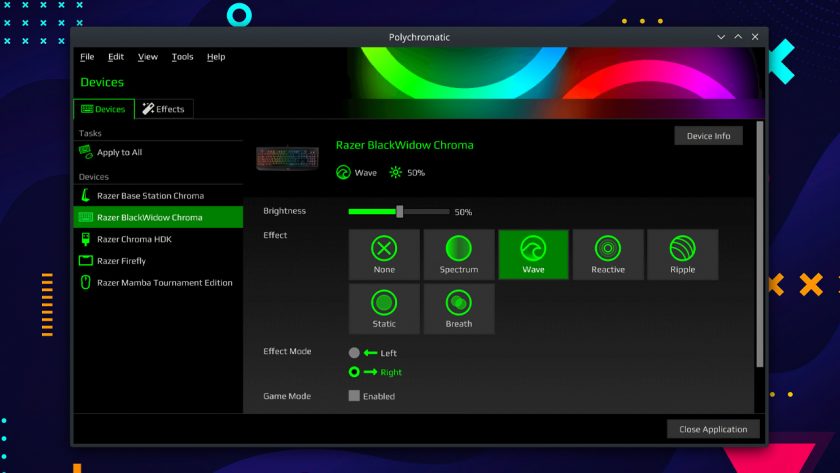840x473 pixels.
Task: Select the Wave effect tile
Action: [x=533, y=254]
